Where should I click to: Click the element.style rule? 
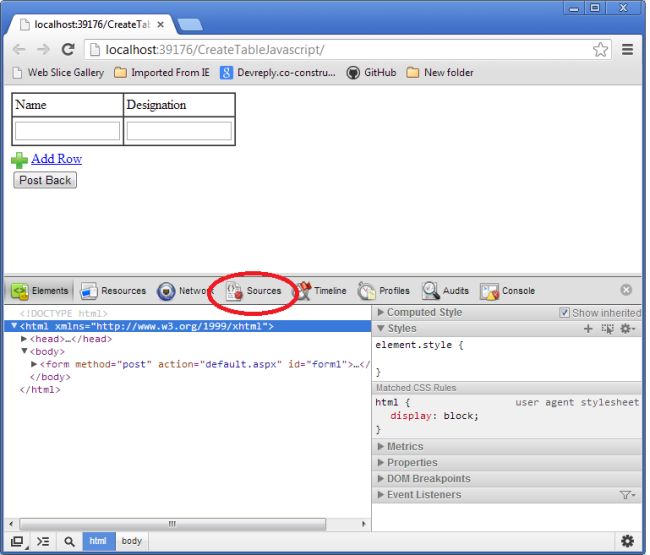click(x=420, y=345)
